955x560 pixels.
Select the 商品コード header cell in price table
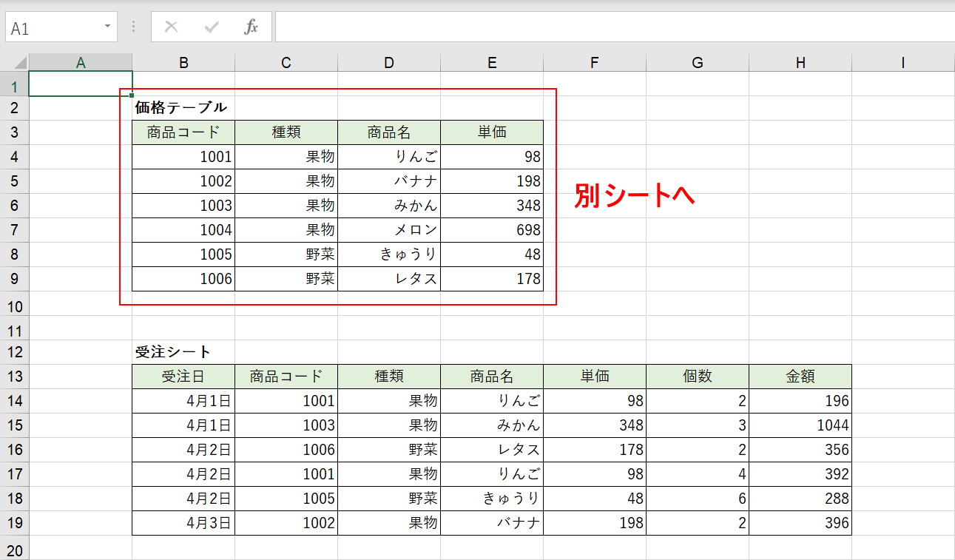[183, 132]
